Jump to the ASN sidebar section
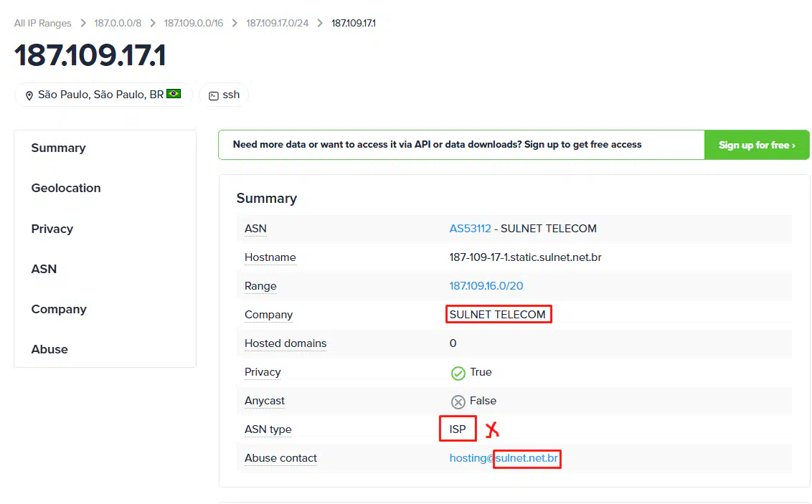Viewport: 812px width, 504px height. click(44, 269)
